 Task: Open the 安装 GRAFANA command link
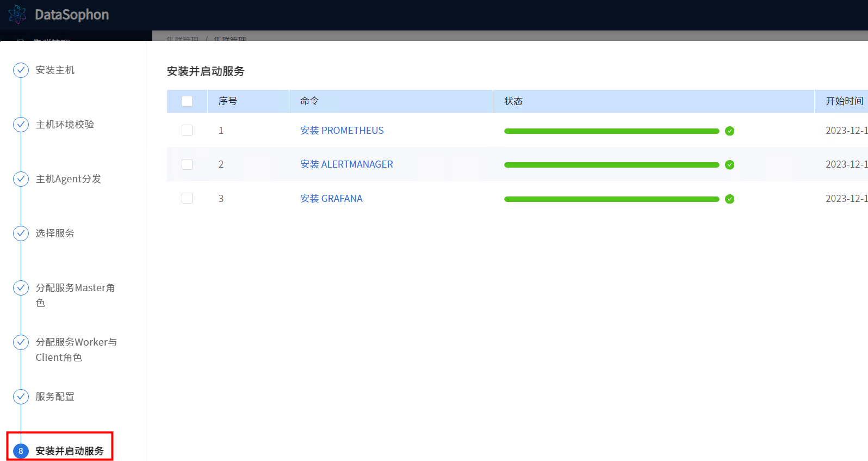pyautogui.click(x=331, y=199)
